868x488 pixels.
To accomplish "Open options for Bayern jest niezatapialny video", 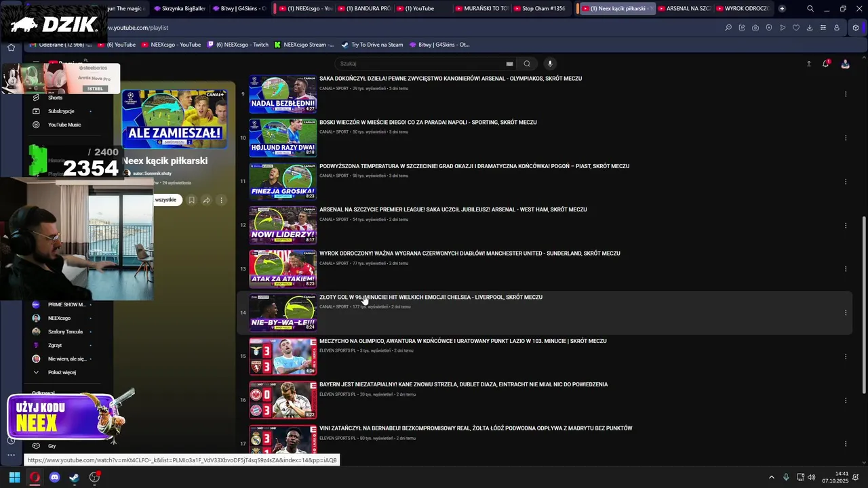I will tap(846, 400).
